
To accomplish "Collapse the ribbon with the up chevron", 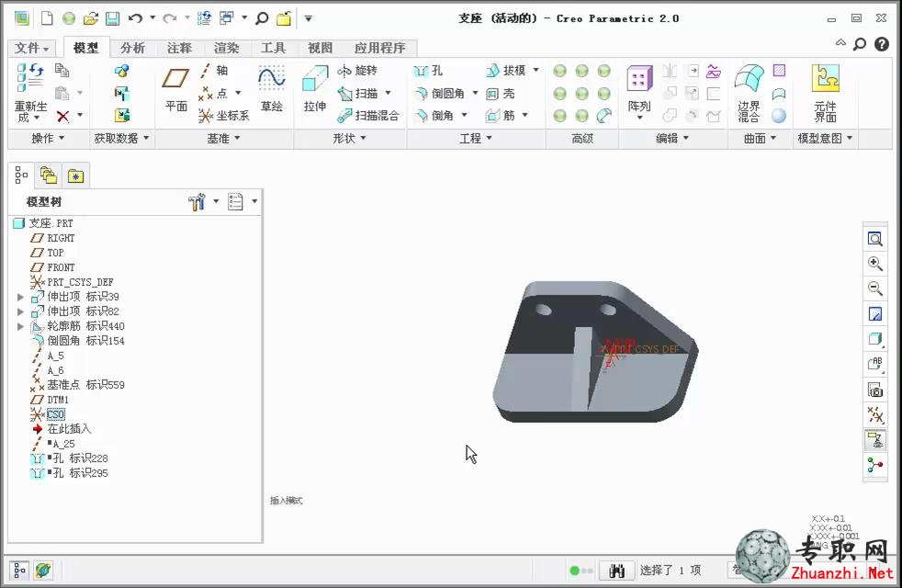I will click(840, 43).
